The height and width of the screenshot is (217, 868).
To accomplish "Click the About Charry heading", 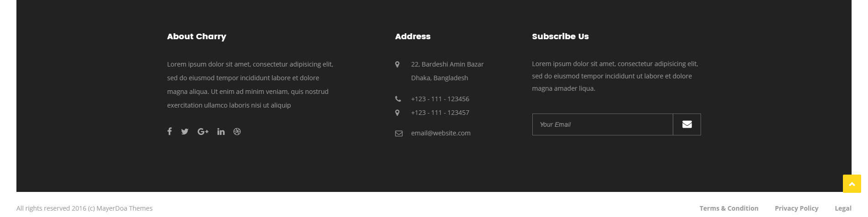I will pos(197,36).
